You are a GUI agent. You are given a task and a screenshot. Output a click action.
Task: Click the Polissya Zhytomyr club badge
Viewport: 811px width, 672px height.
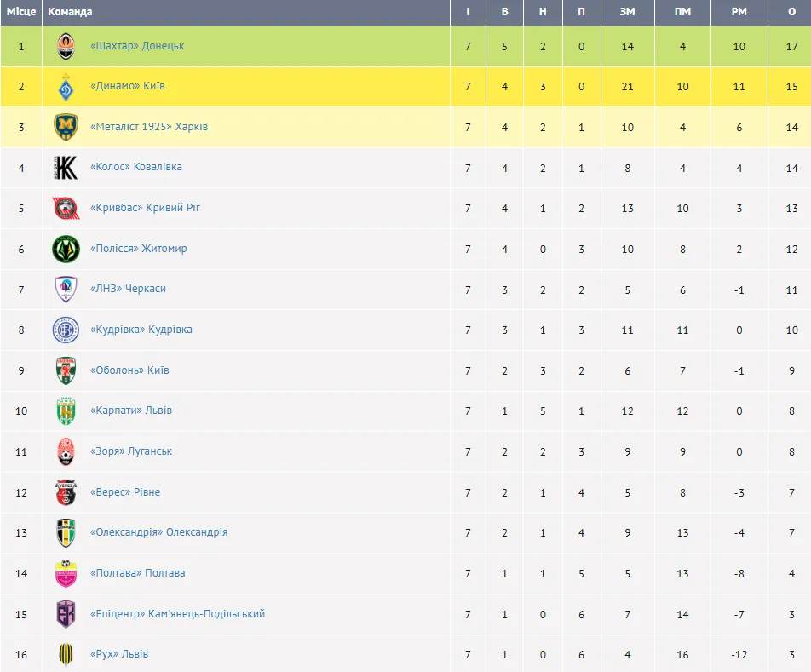66,249
